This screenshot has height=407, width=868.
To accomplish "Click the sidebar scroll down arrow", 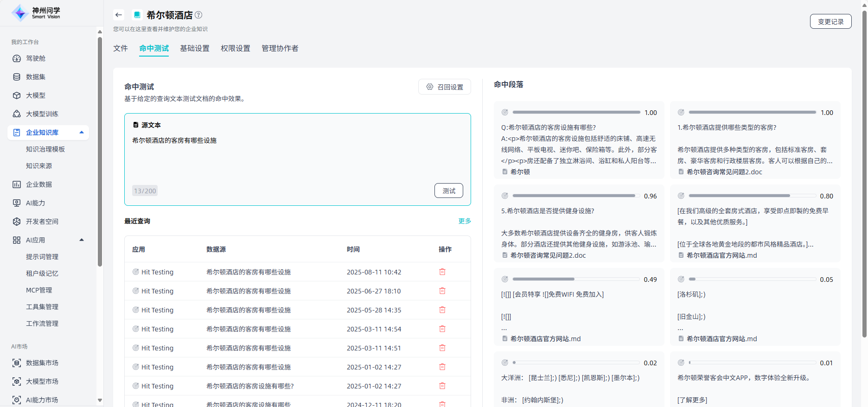I will (100, 400).
